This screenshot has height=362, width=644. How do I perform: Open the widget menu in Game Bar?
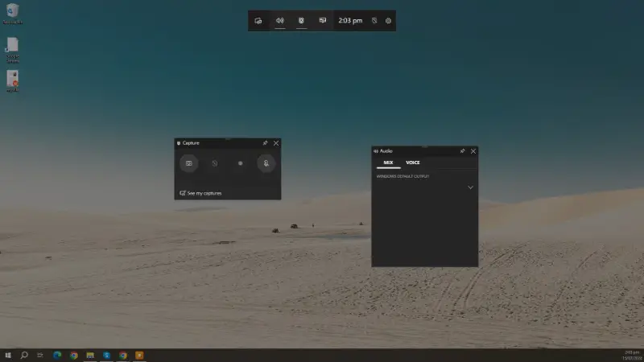(x=258, y=20)
